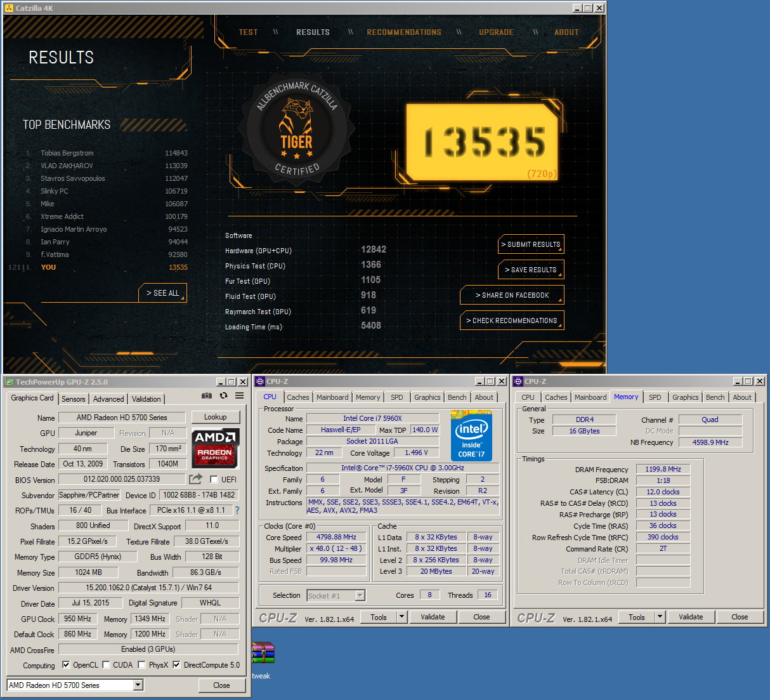Click the NB Frequency 4598.9 MHz value
This screenshot has height=700, width=770.
click(x=710, y=442)
